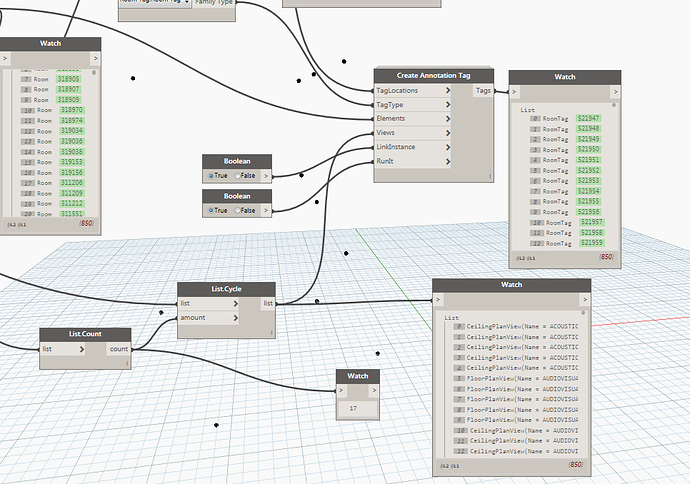Select index 9 FloorPlanView AUDIOVISUA row

[516, 420]
